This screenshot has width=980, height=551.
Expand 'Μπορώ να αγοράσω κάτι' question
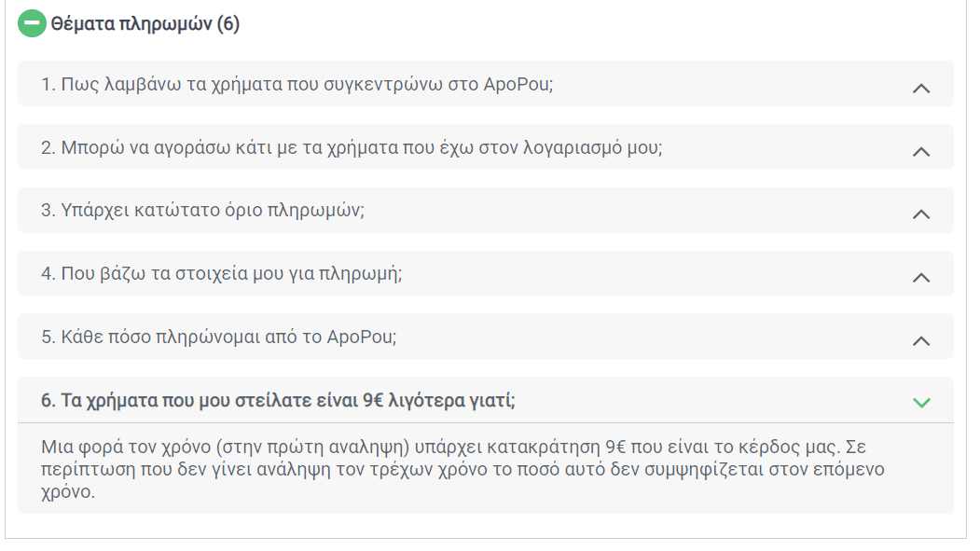485,147
